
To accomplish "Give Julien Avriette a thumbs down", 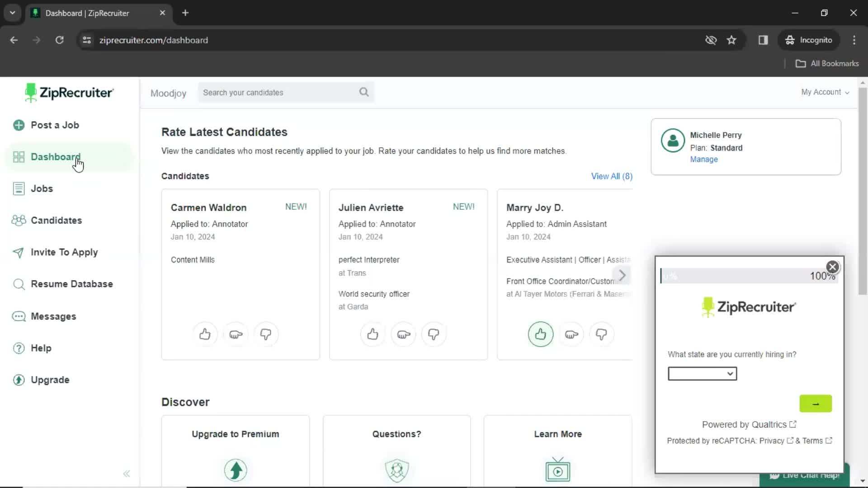I will click(434, 334).
